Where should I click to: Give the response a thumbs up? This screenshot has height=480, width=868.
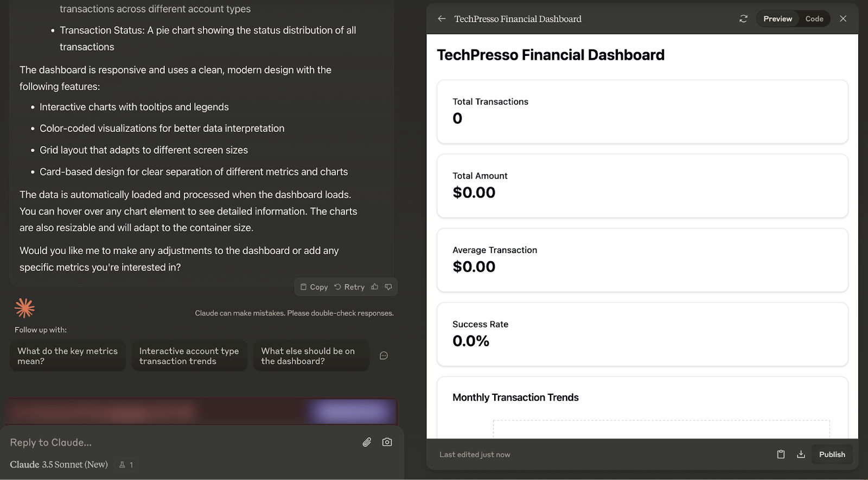(374, 287)
